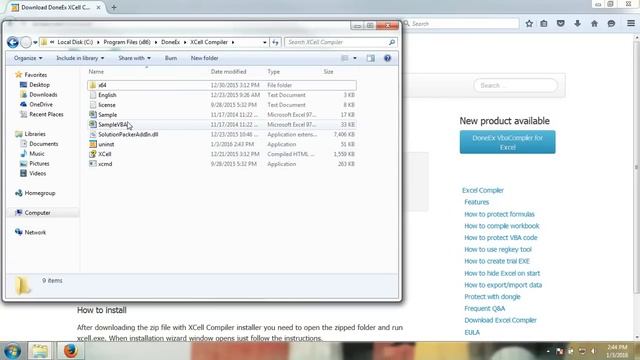Open the view options dropdown arrow
Viewport: 640px width, 360px height.
pos(355,58)
